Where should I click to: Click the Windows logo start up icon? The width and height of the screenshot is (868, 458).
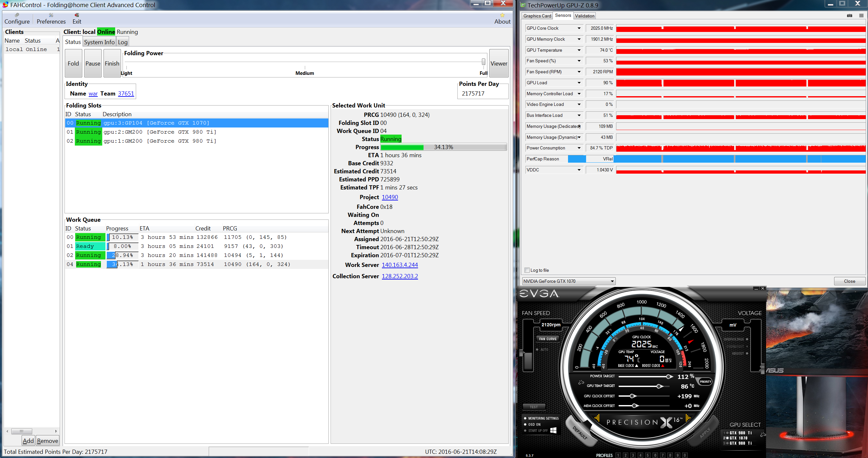pyautogui.click(x=553, y=430)
